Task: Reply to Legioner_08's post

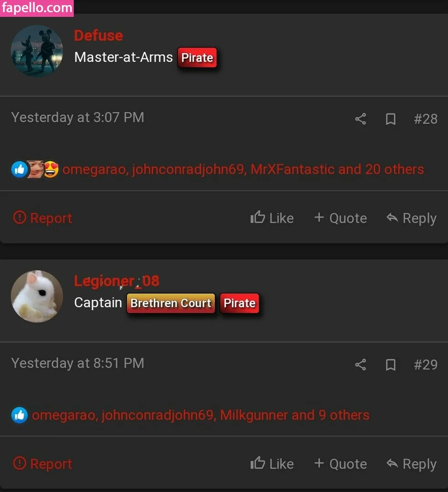Action: pos(411,464)
